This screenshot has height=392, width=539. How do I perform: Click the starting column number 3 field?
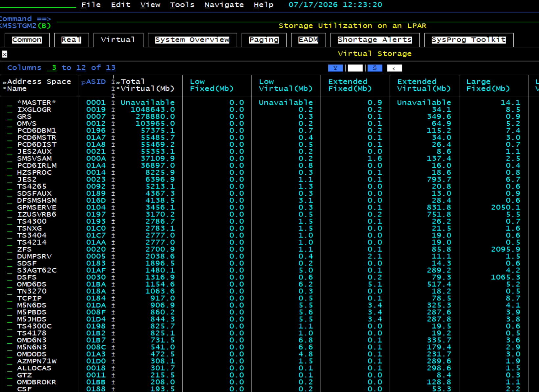pyautogui.click(x=52, y=68)
